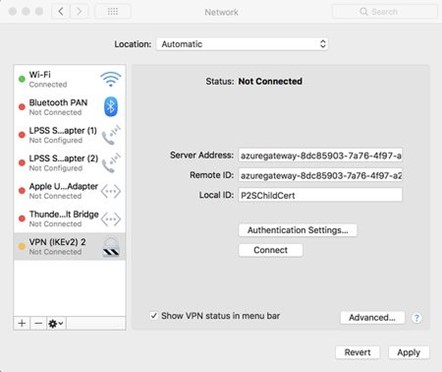Click the Search field
The width and height of the screenshot is (442, 372).
[x=385, y=12]
